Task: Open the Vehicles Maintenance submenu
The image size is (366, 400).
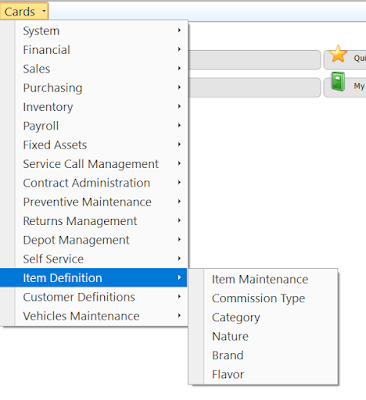Action: pos(94,316)
